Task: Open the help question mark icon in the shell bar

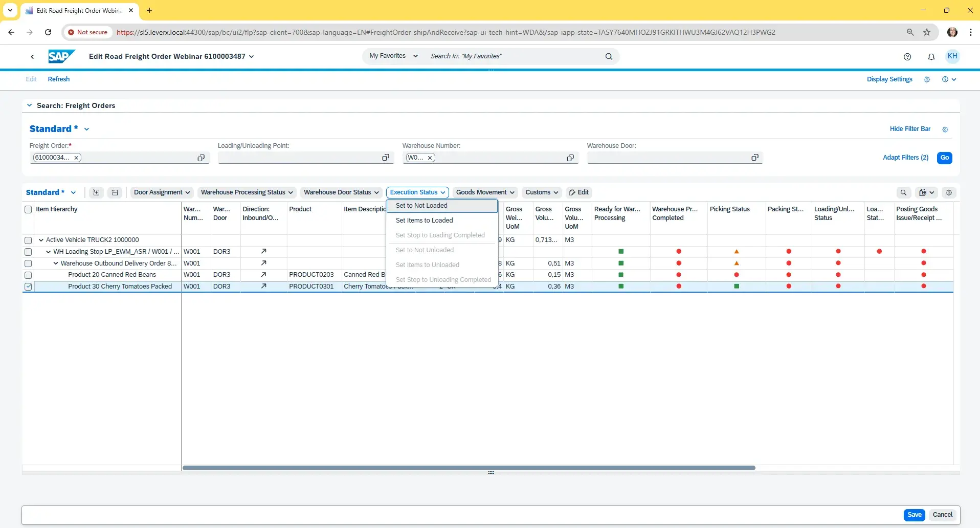Action: click(907, 57)
